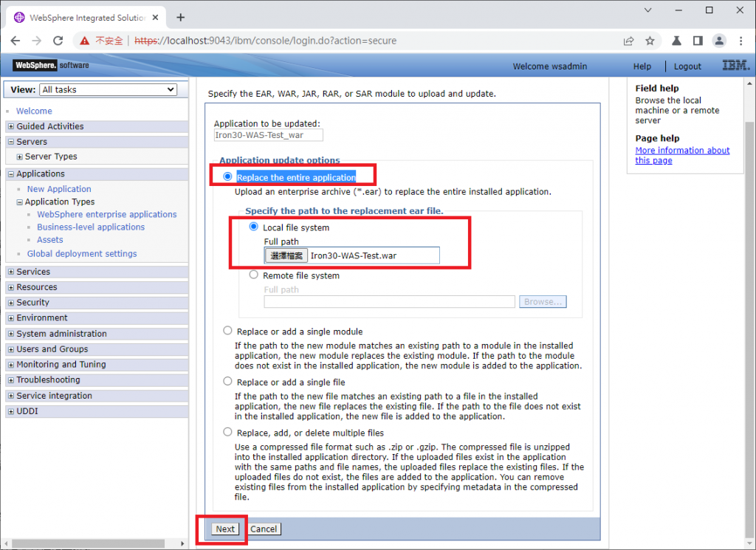
Task: Open a new browser tab
Action: click(x=180, y=18)
